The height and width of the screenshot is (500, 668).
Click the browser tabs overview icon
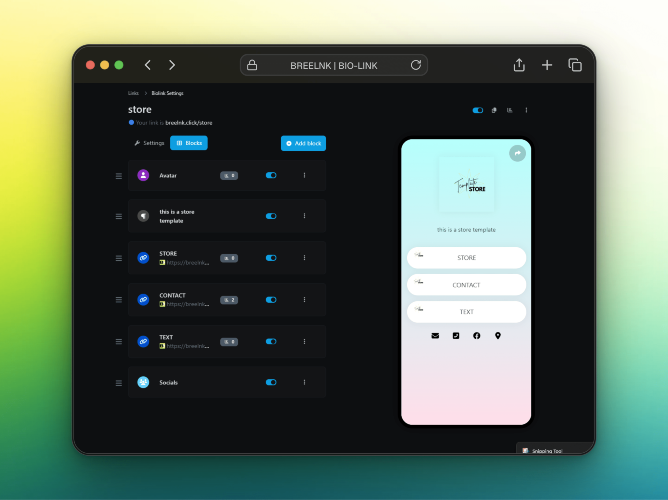[575, 65]
